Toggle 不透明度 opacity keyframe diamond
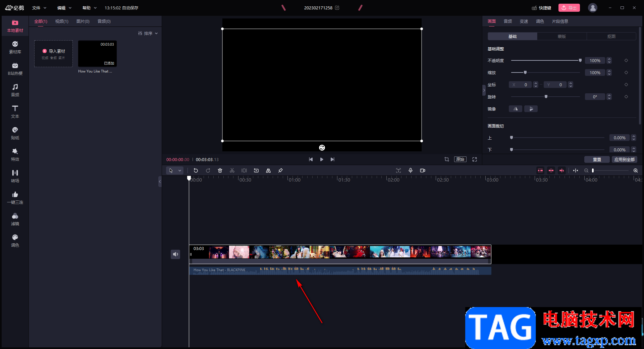The width and height of the screenshot is (644, 349). click(626, 60)
